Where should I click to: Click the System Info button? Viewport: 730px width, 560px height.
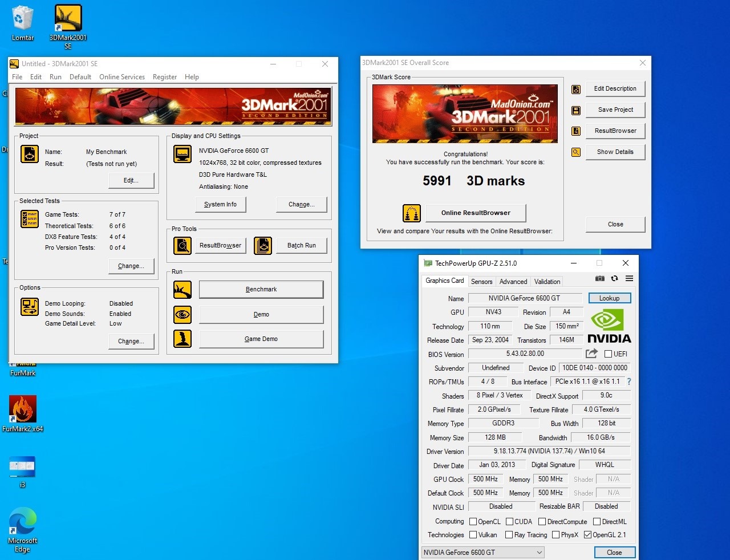[220, 204]
